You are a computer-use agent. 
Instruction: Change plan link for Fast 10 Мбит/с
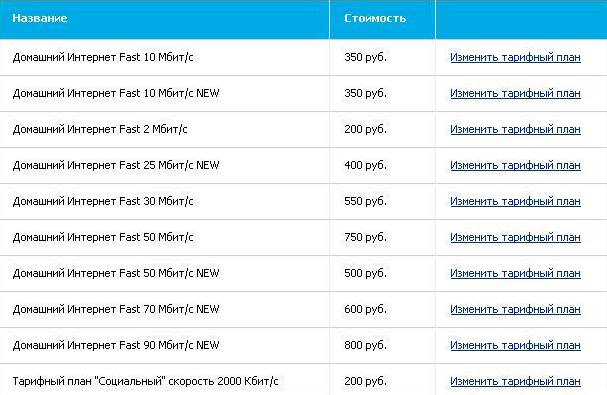click(515, 57)
